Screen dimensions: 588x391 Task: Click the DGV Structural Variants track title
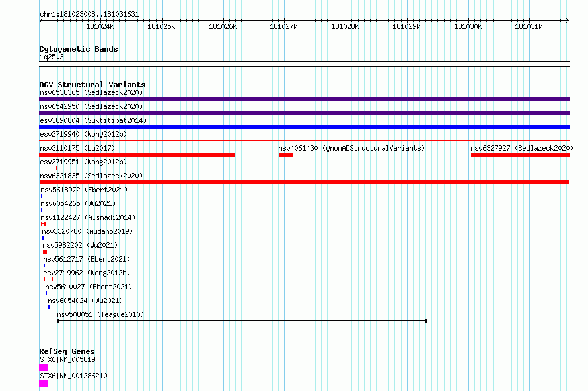pos(92,85)
